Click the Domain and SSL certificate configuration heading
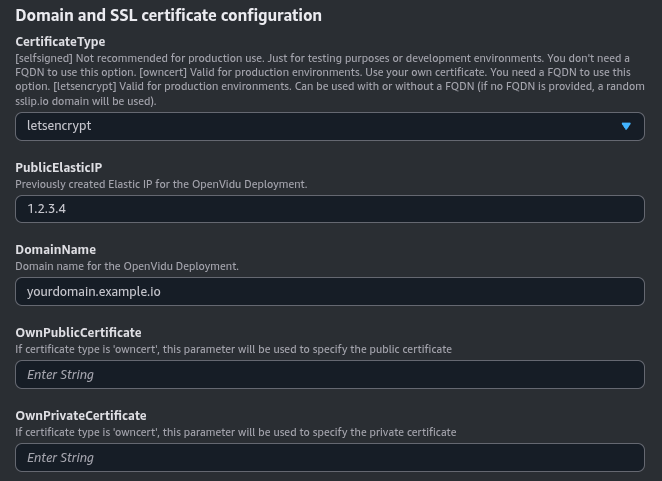 tap(168, 16)
